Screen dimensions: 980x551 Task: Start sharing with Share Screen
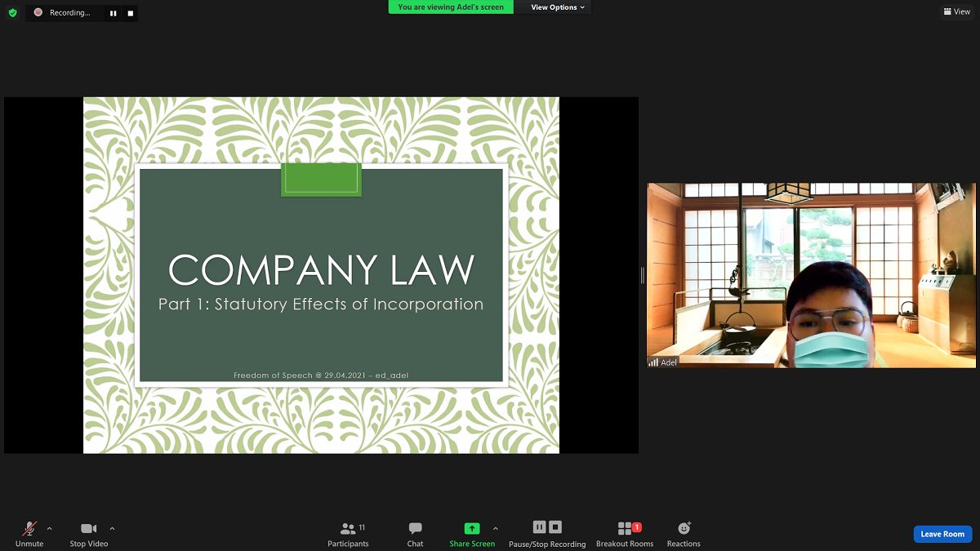(472, 534)
